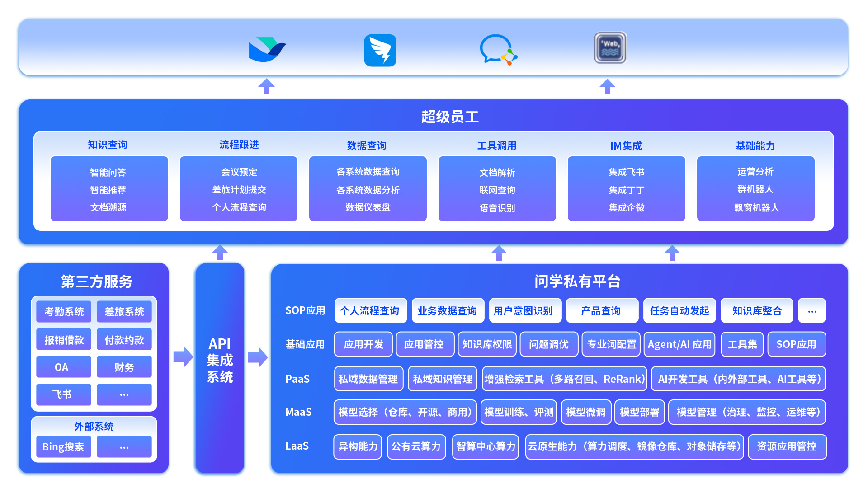
Task: Click the Bing搜索 button
Action: click(x=63, y=447)
